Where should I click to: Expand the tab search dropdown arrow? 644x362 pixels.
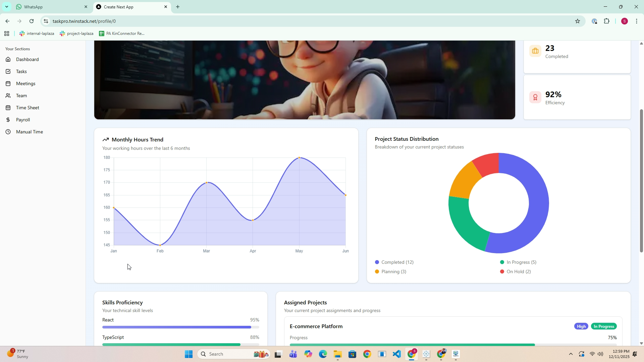pos(6,7)
